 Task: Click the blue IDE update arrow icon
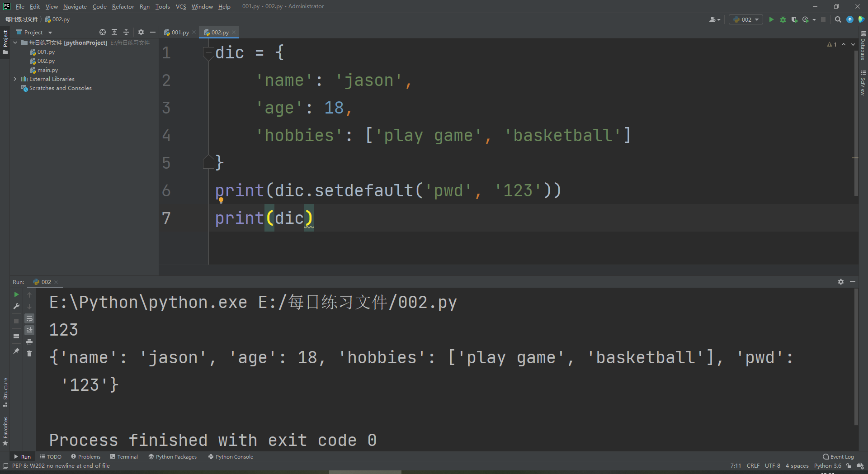[x=850, y=19]
